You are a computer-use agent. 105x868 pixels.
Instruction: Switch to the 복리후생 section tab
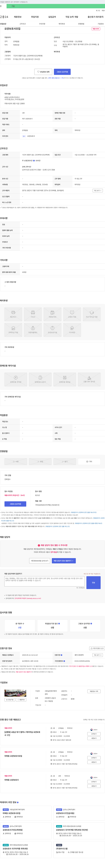pyautogui.click(x=62, y=24)
